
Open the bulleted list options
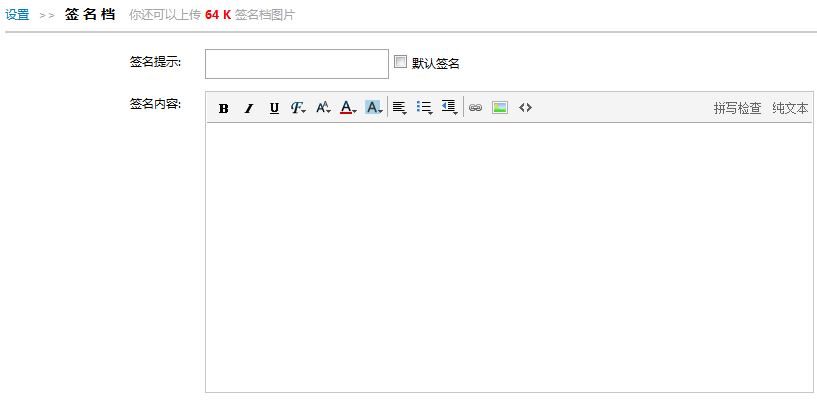425,108
